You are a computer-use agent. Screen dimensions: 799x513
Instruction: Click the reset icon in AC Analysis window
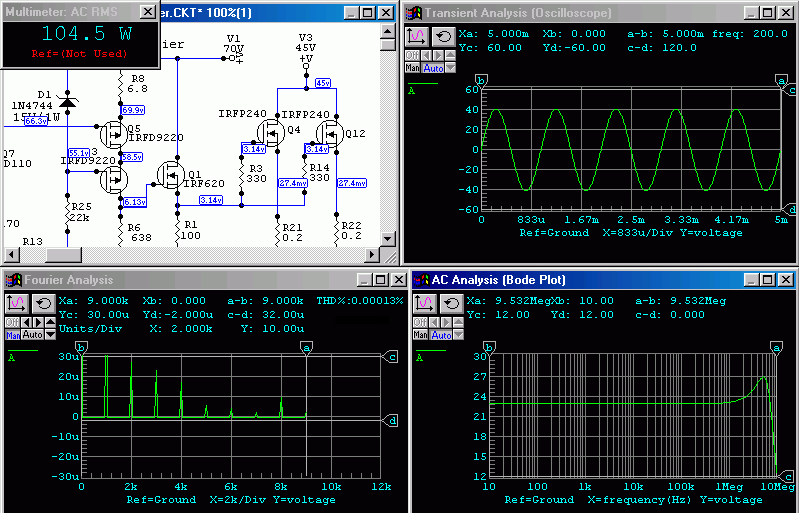tap(451, 303)
